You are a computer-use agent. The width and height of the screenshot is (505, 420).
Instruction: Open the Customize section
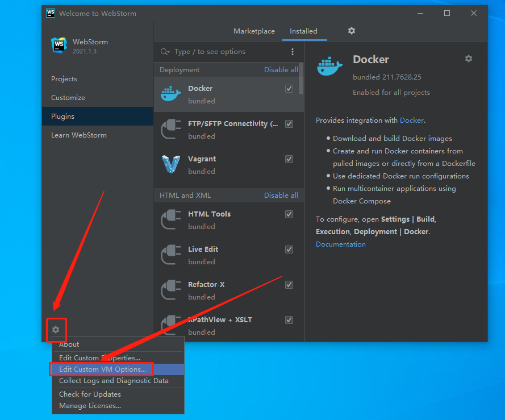click(98, 98)
